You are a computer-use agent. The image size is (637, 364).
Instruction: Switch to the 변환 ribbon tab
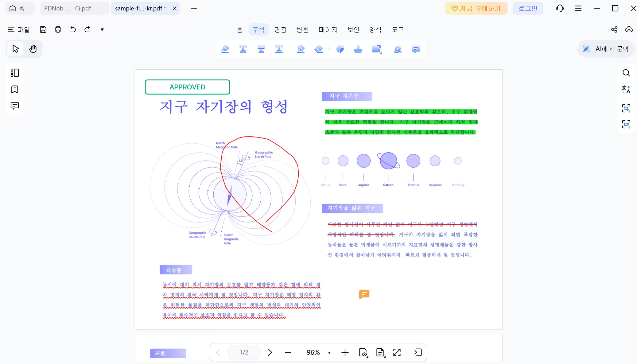[302, 29]
